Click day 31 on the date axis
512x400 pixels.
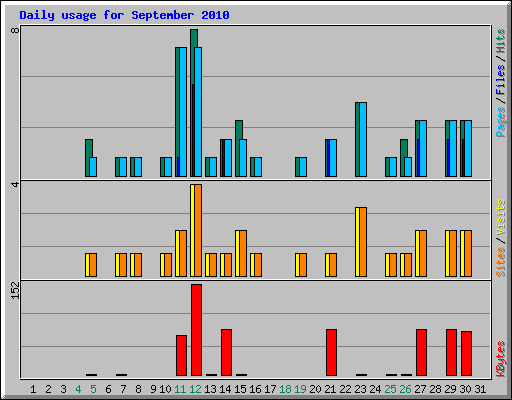[480, 389]
